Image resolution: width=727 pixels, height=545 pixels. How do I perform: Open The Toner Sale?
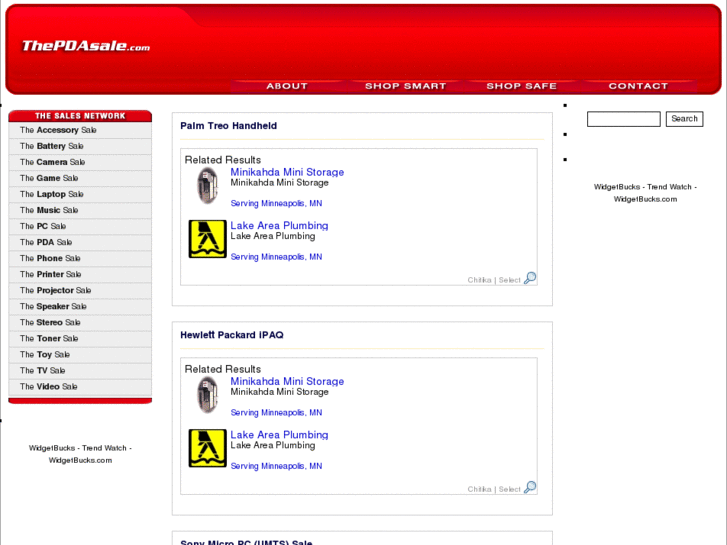coord(49,338)
